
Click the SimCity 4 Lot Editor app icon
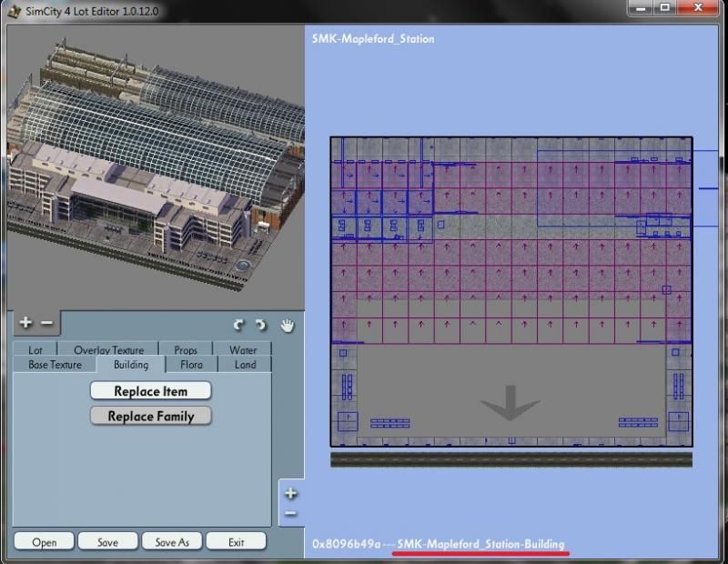click(15, 11)
